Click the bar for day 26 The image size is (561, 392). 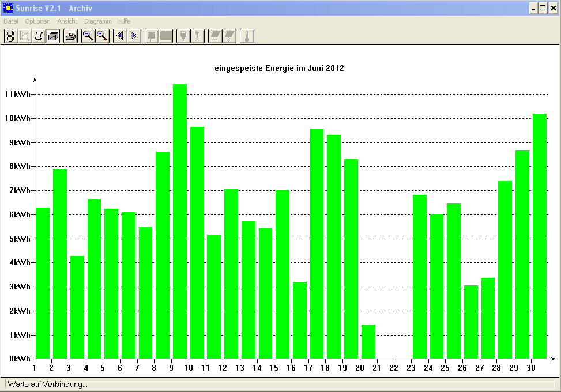point(471,322)
